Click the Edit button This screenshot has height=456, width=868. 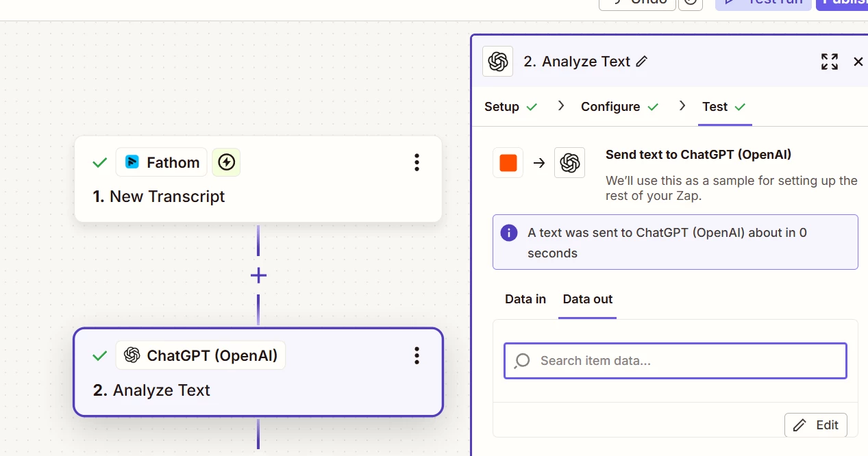coord(816,425)
